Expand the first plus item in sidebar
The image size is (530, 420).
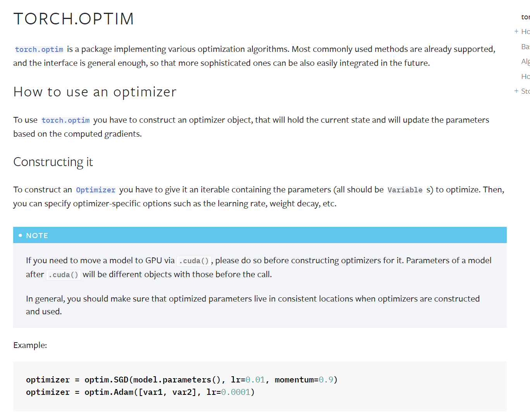(516, 31)
